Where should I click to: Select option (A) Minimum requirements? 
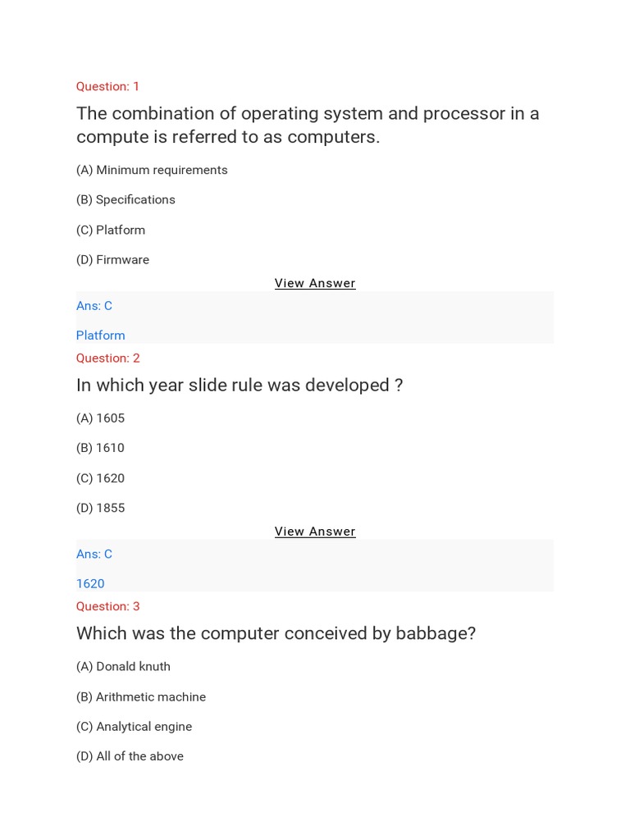pos(152,170)
